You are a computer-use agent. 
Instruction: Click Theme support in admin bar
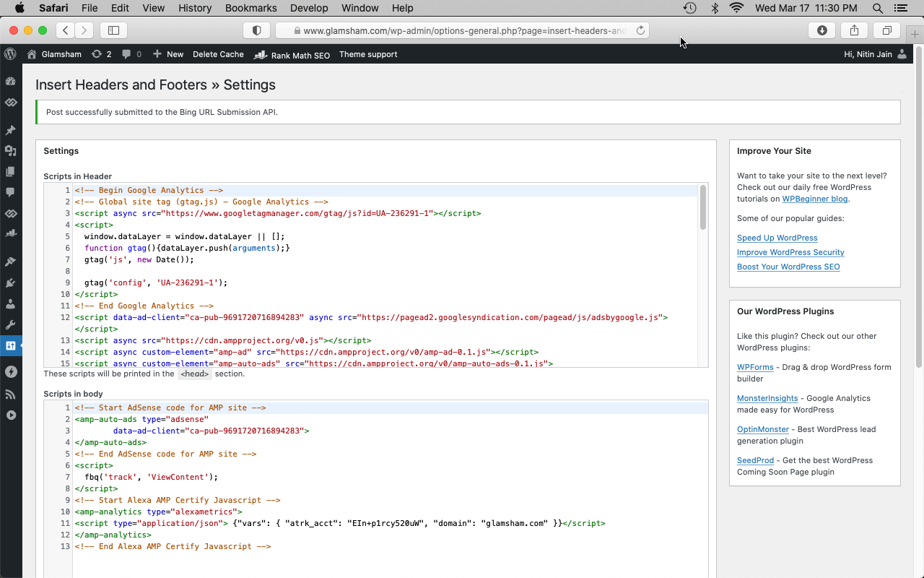click(368, 54)
